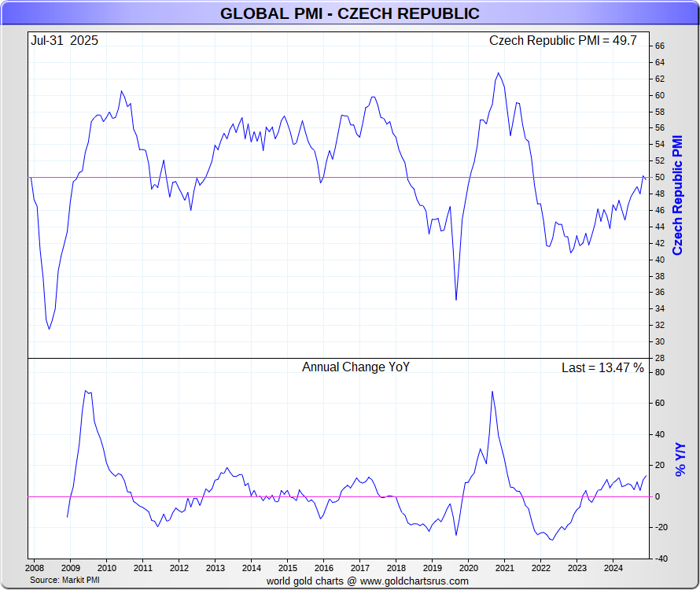
Task: Click the 66 tick on the PMI axis
Action: pos(660,46)
